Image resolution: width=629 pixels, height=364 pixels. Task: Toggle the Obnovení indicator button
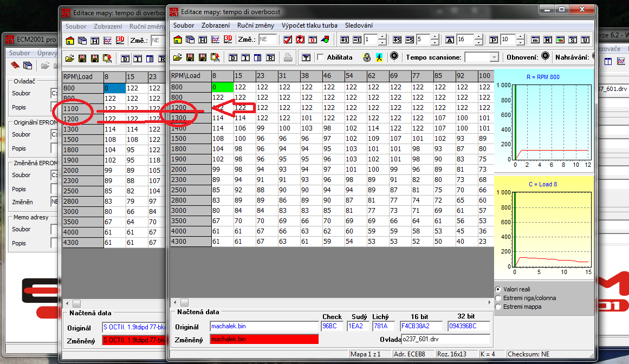[x=545, y=56]
